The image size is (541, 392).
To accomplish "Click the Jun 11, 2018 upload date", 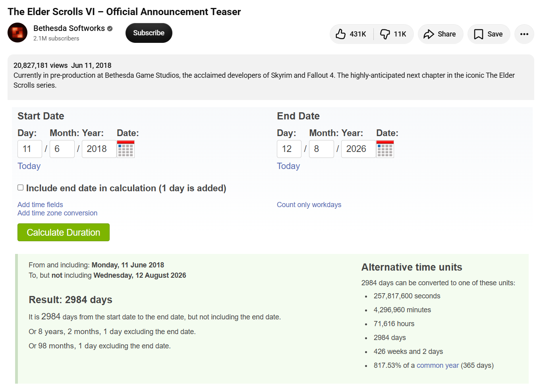I will tap(91, 65).
